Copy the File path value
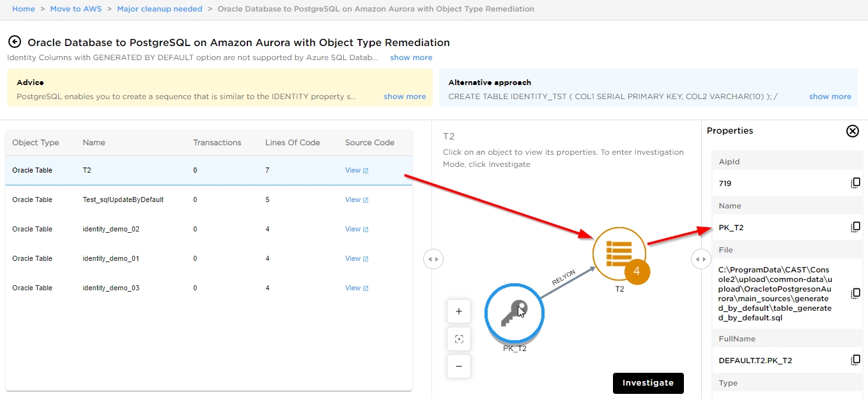The image size is (868, 399). [855, 293]
